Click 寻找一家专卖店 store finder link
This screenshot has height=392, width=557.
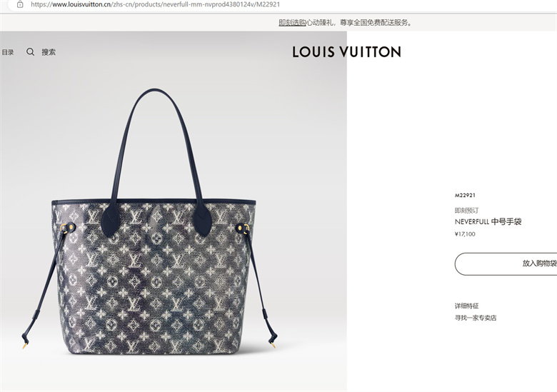click(476, 318)
